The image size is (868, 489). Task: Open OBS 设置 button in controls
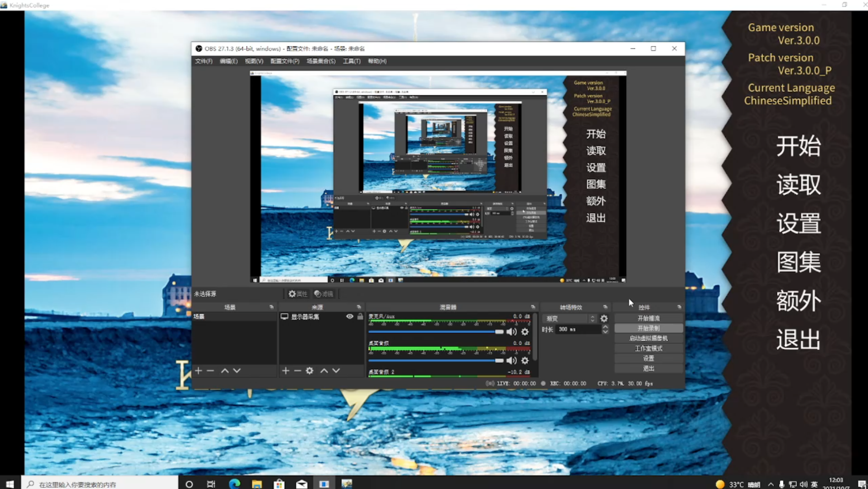[648, 358]
